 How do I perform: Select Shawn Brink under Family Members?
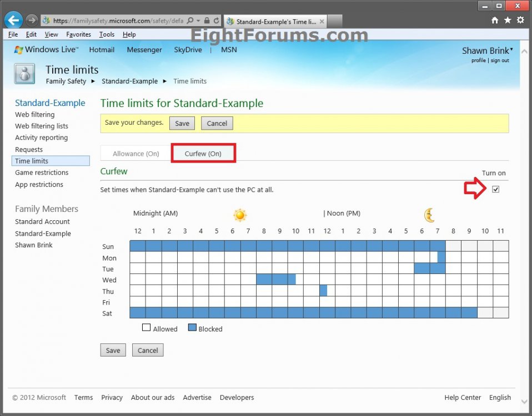coord(33,245)
